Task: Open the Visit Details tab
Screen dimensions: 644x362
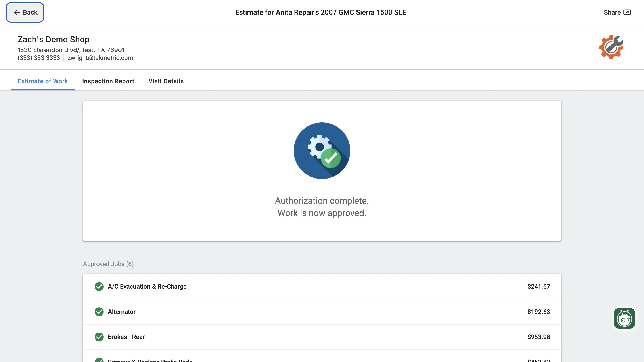Action: [166, 81]
